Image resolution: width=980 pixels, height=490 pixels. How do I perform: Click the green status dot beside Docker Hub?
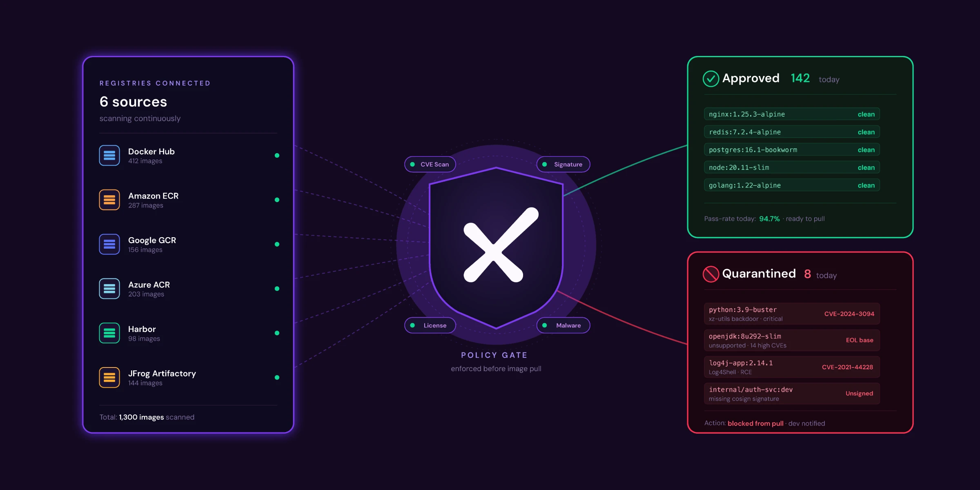[277, 156]
